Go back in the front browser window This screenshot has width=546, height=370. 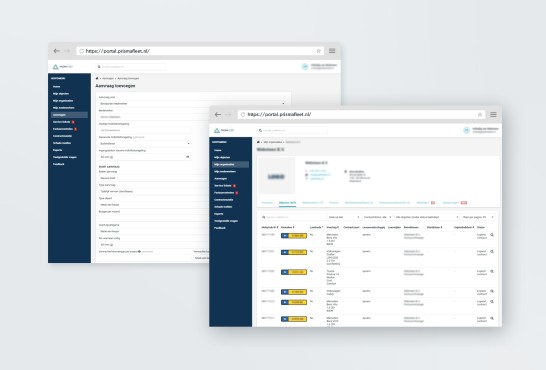point(218,115)
